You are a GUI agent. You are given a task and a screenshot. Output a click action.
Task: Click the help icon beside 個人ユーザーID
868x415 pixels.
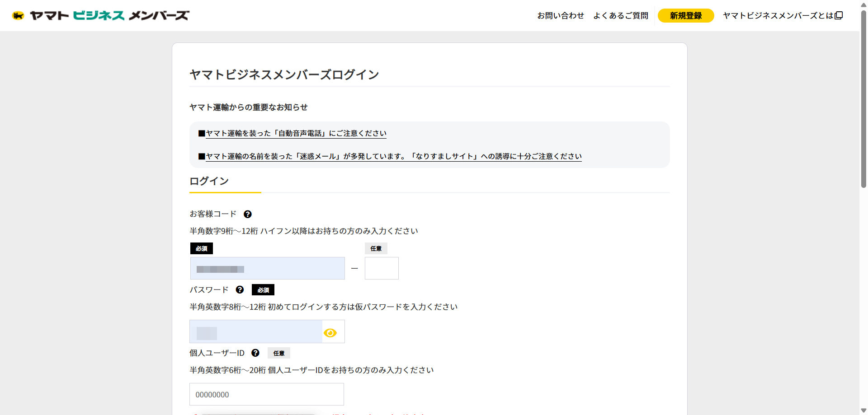point(255,353)
